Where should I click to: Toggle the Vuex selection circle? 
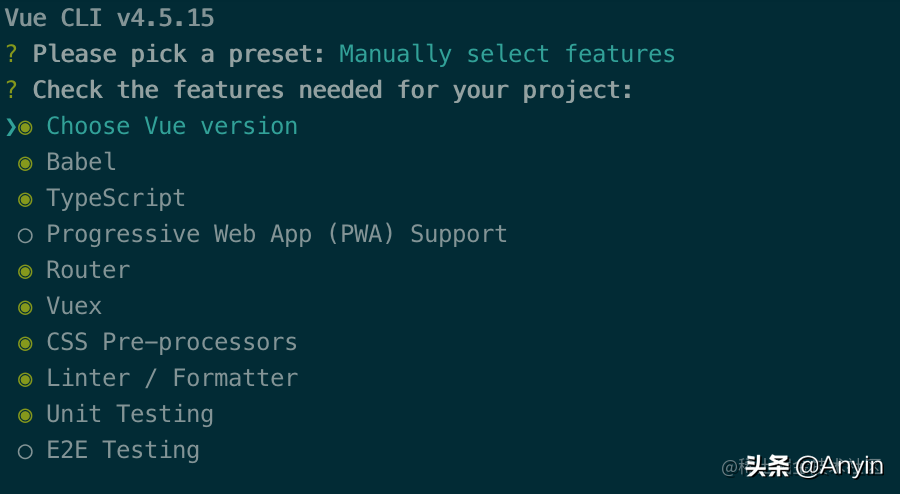coord(25,308)
